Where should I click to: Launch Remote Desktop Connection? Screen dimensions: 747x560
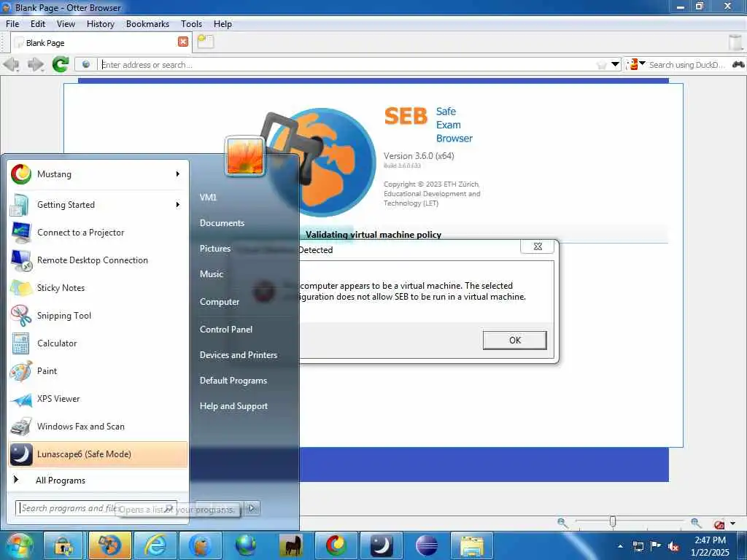[98, 260]
